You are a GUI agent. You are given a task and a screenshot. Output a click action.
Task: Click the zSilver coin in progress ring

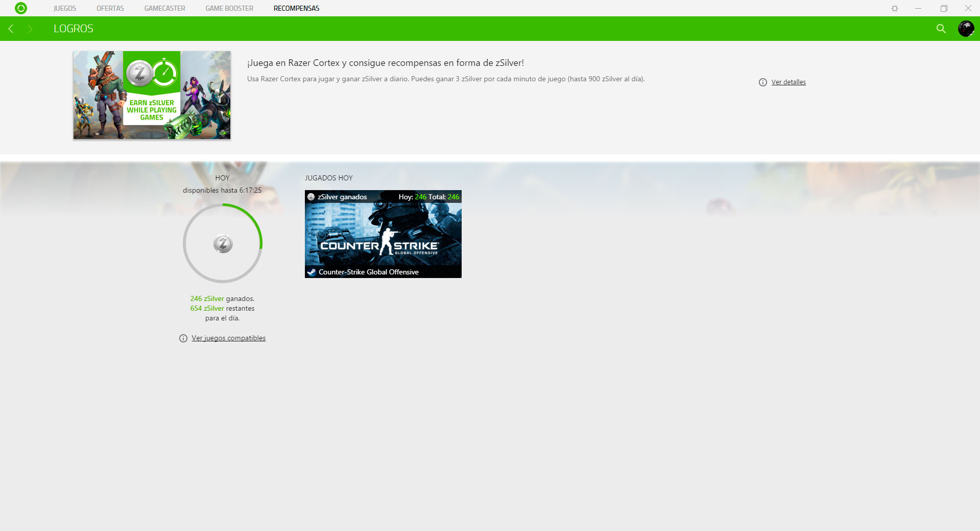pos(223,244)
